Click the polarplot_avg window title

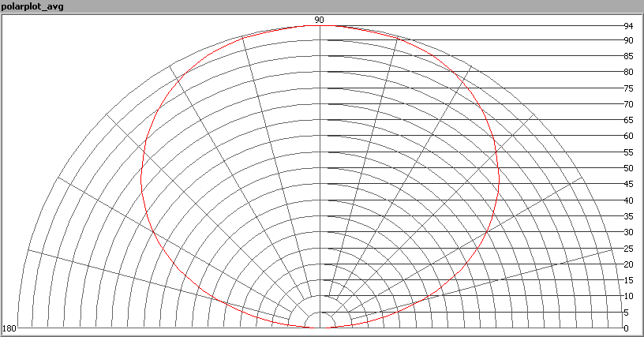32,7
